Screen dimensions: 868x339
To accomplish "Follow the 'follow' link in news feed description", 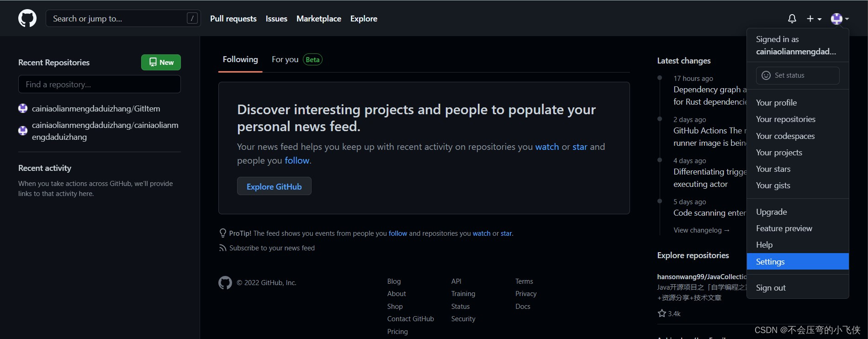I will pos(297,160).
